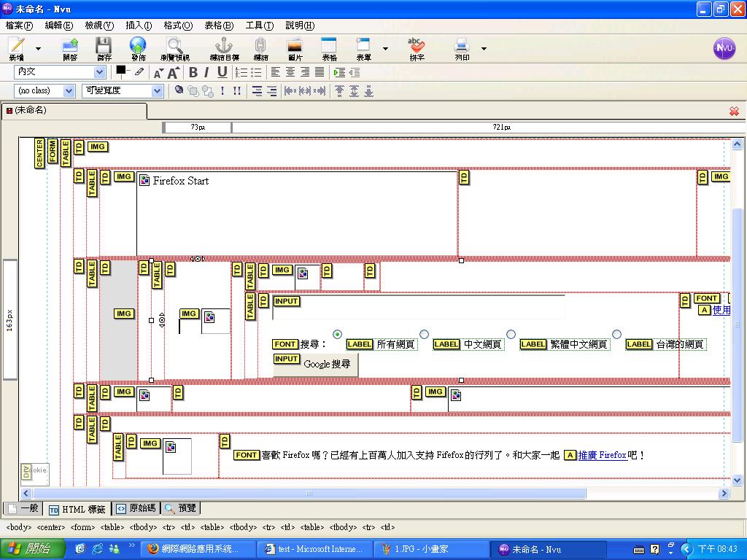Apply bulleted list formatting

click(x=256, y=72)
